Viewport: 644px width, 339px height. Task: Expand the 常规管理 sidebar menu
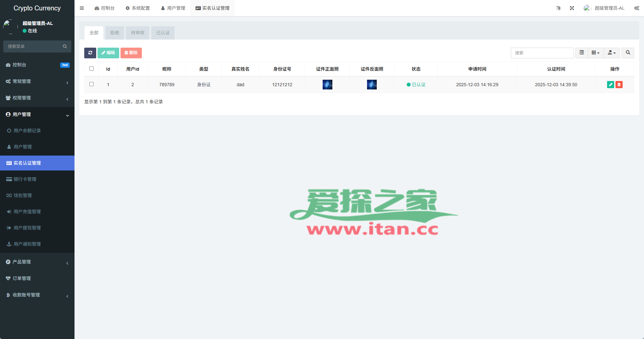37,81
